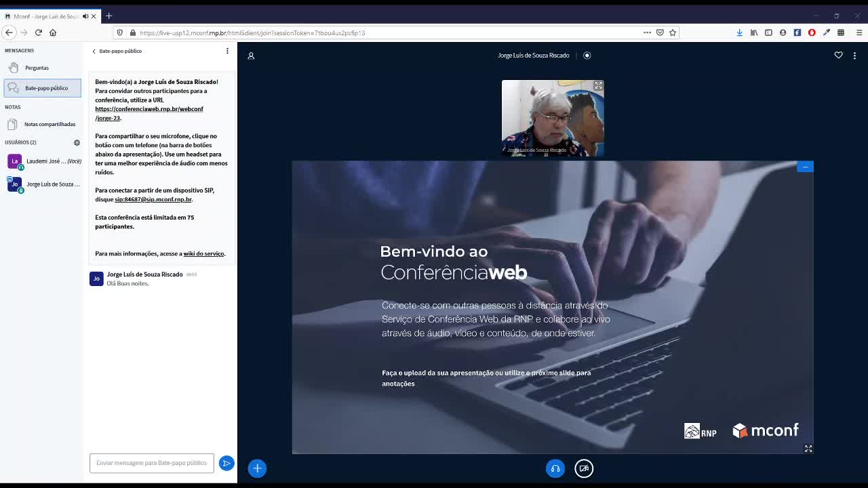Toggle the webcam sharing button
The image size is (868, 488).
pos(584,468)
